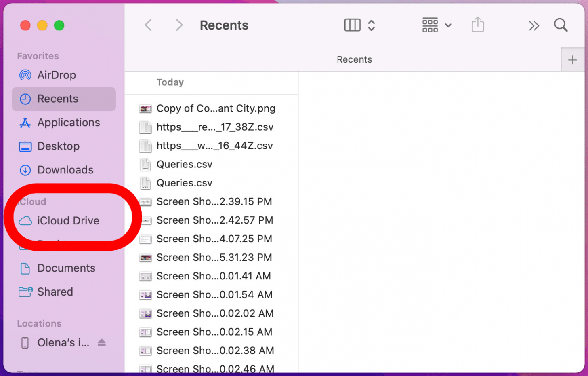
Task: Click the Share toolbar icon
Action: point(477,25)
